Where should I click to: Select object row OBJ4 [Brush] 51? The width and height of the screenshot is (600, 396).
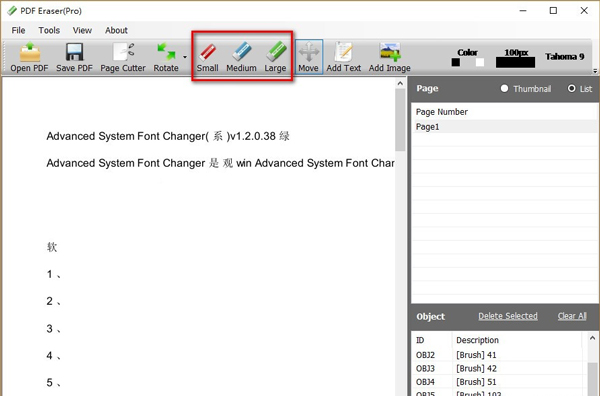[x=499, y=382]
